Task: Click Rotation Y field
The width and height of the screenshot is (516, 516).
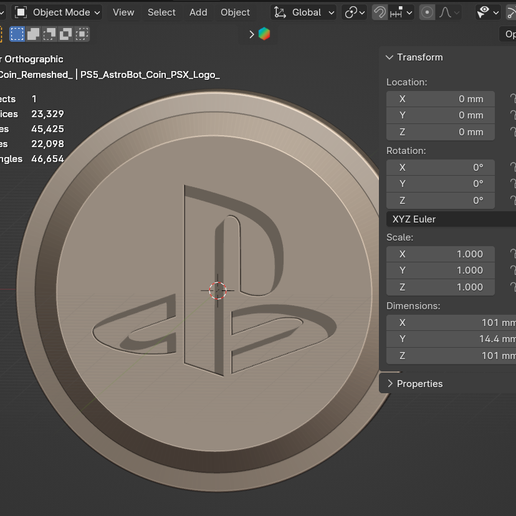Action: (x=440, y=184)
